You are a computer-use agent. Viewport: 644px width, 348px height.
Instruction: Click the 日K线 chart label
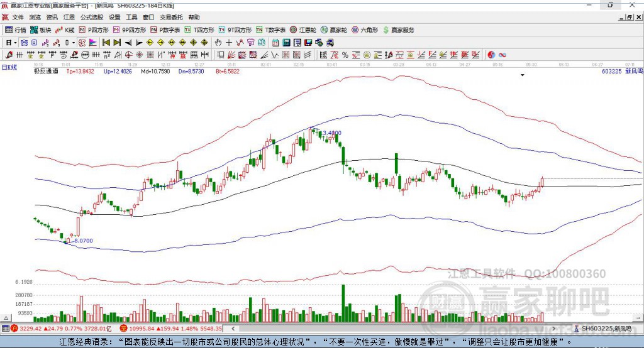9,67
